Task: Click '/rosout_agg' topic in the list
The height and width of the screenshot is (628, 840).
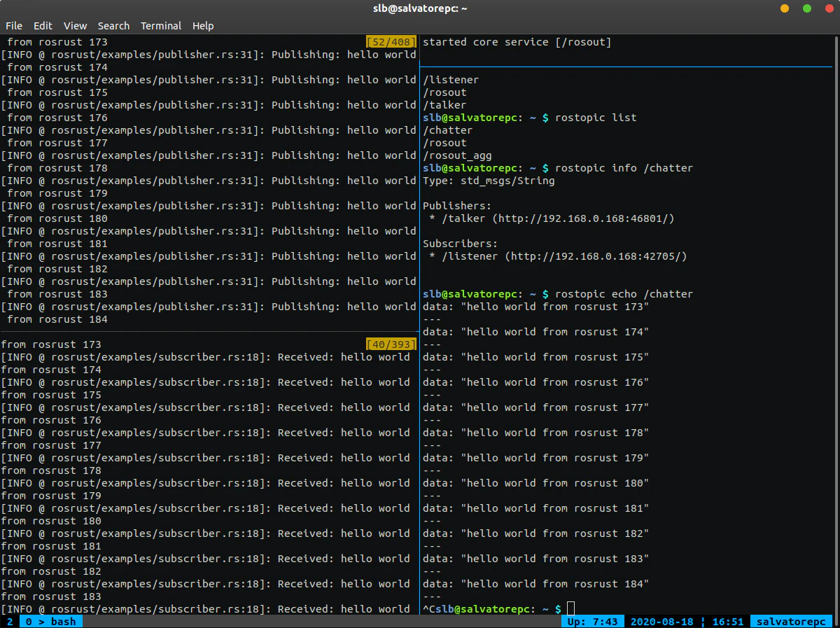Action: (x=457, y=155)
